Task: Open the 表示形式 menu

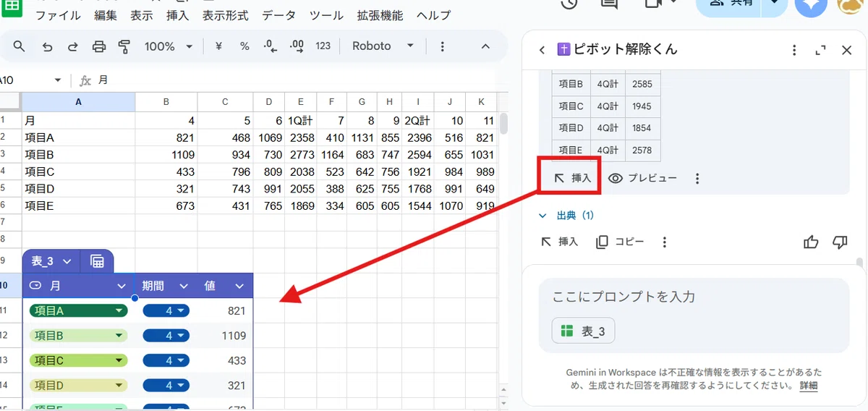Action: point(225,15)
